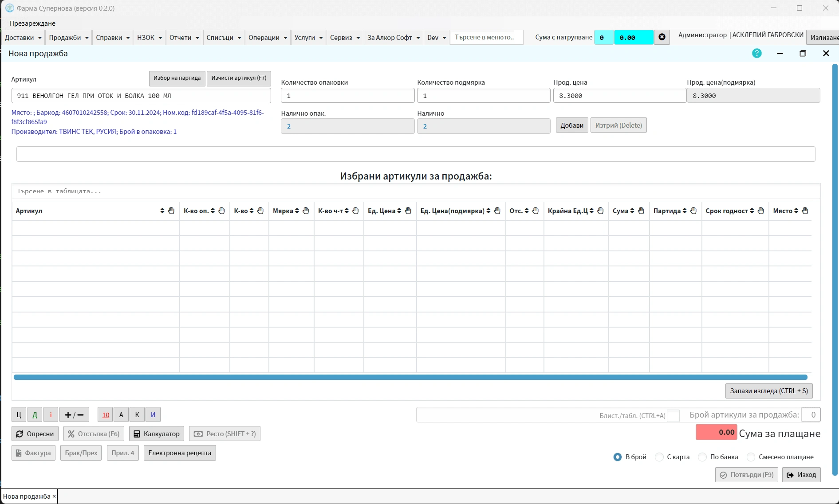Open Електронна рецепта button
The width and height of the screenshot is (839, 504).
(180, 453)
